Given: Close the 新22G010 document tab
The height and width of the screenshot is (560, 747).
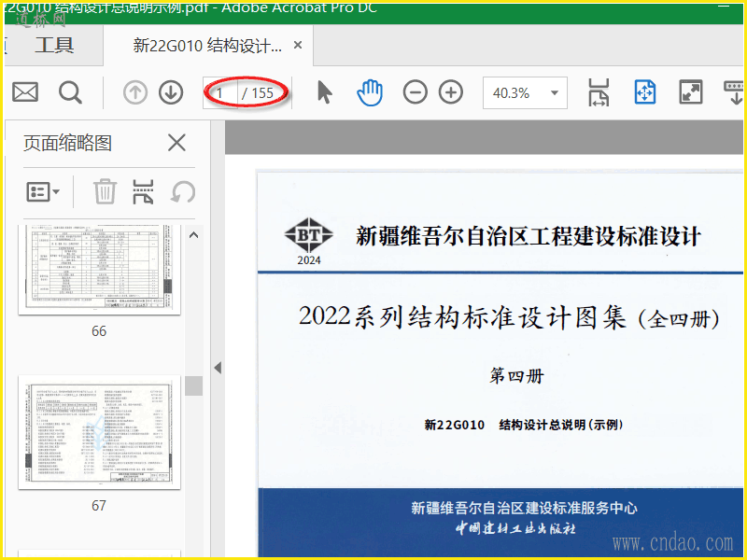Looking at the screenshot, I should click(298, 45).
